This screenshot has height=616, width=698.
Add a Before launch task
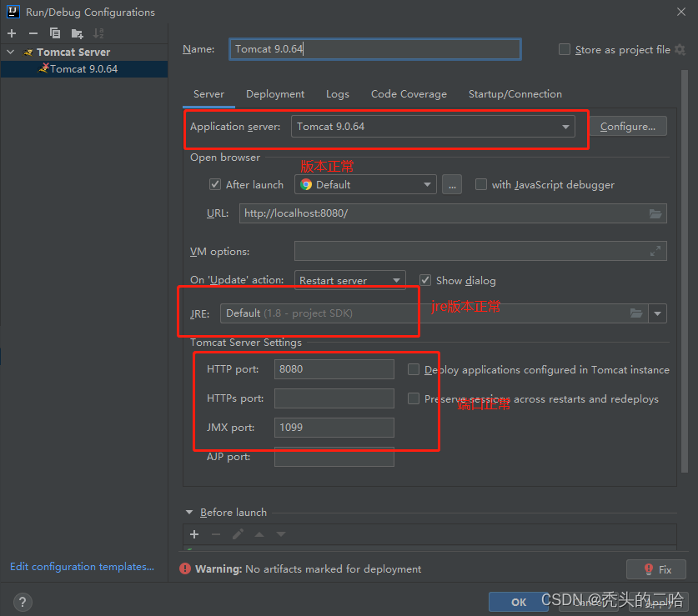tap(194, 534)
